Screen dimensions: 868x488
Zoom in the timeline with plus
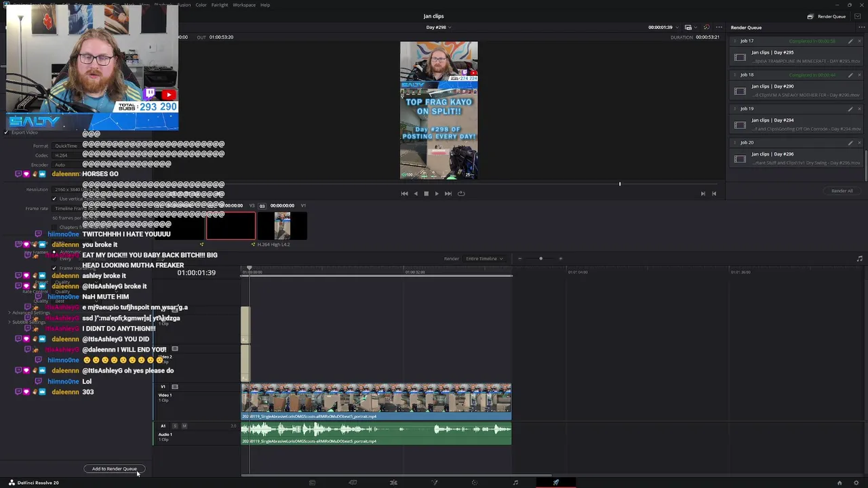(560, 259)
